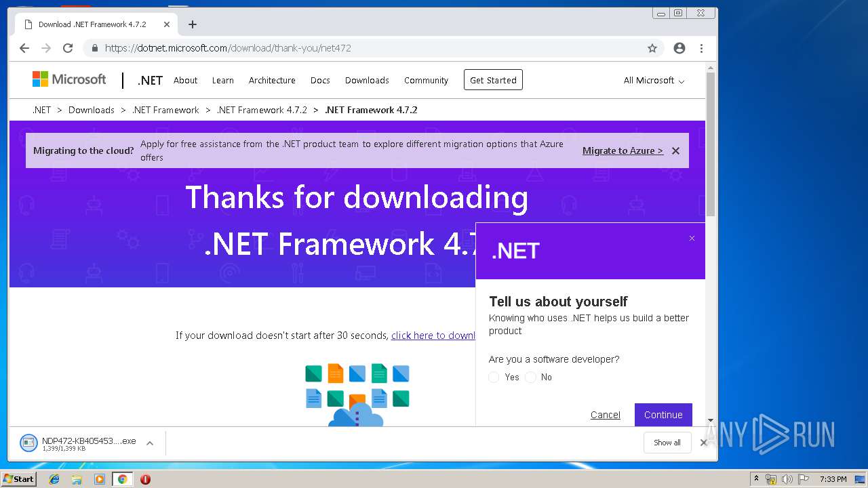Image resolution: width=868 pixels, height=488 pixels.
Task: Click Show all downloads button
Action: click(x=667, y=443)
